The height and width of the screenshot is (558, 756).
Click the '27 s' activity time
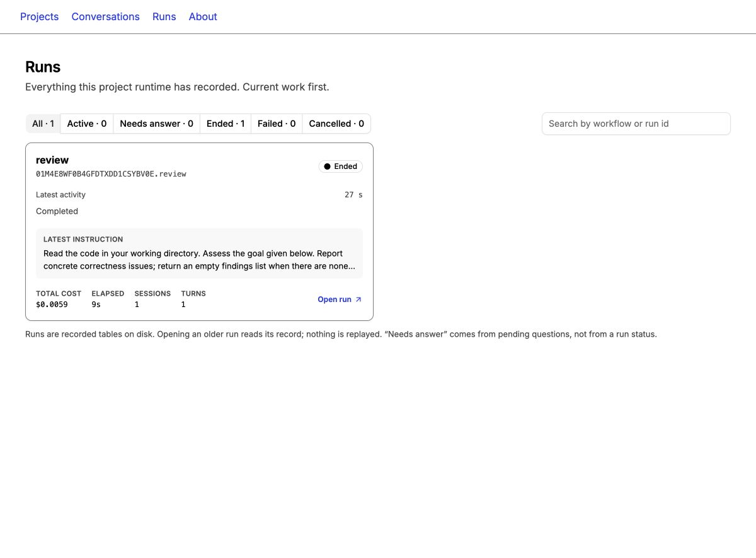[353, 195]
